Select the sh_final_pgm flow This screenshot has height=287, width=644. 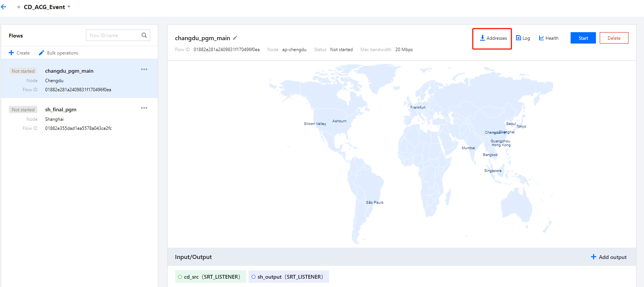click(x=61, y=109)
